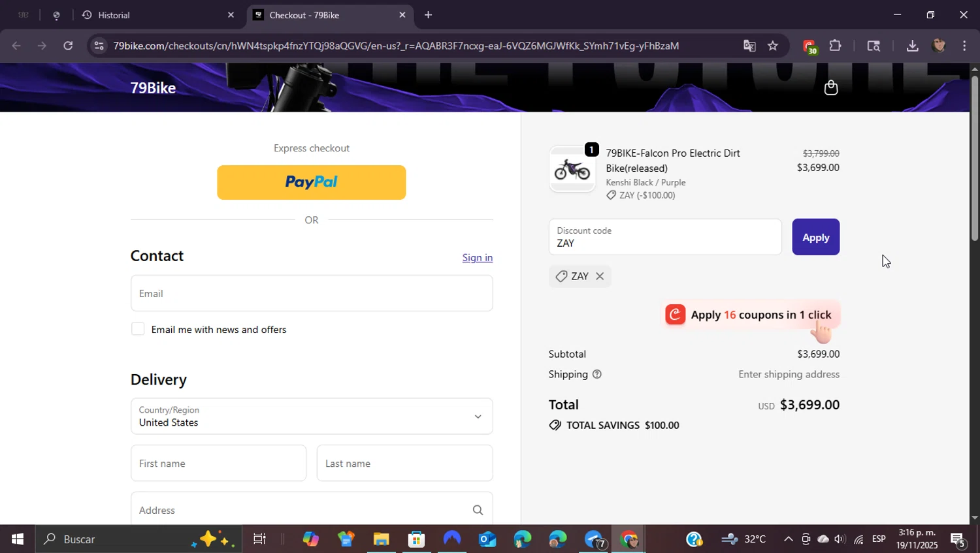This screenshot has height=553, width=980.
Task: Switch to the Historial tab
Action: (x=157, y=15)
